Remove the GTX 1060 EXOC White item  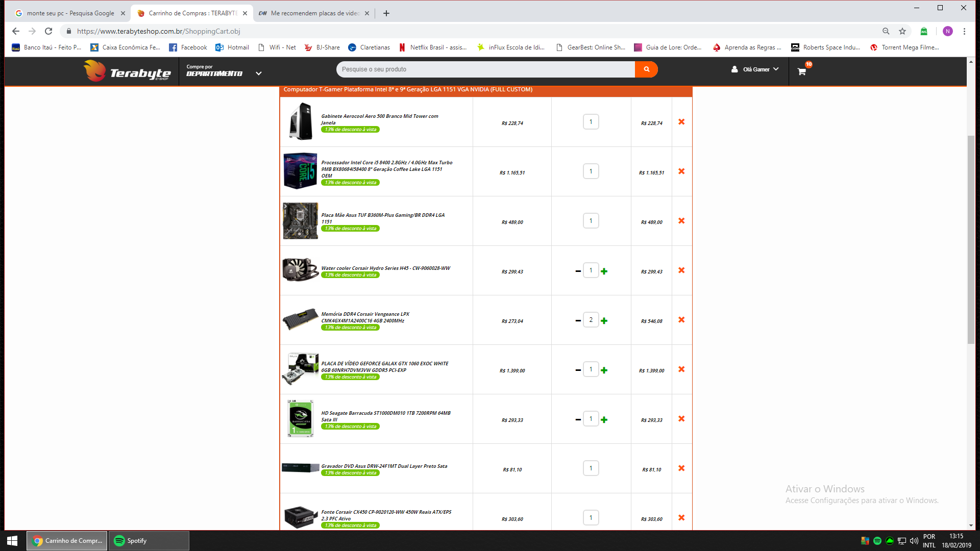click(x=681, y=369)
